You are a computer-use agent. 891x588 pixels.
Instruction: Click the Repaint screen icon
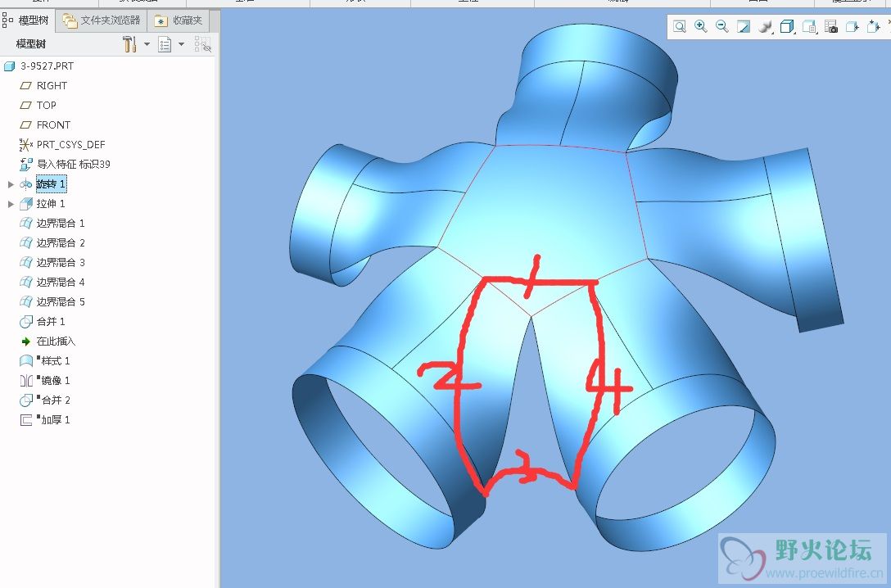click(744, 26)
